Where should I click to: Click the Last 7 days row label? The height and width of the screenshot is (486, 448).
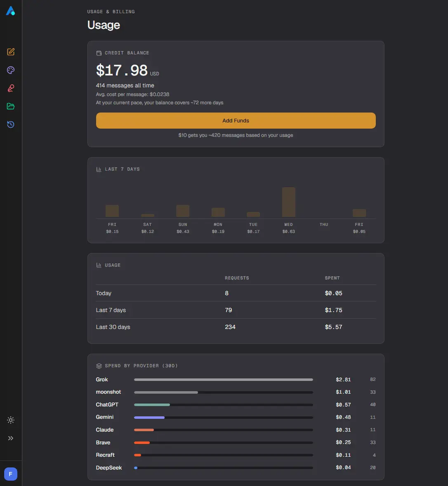111,310
